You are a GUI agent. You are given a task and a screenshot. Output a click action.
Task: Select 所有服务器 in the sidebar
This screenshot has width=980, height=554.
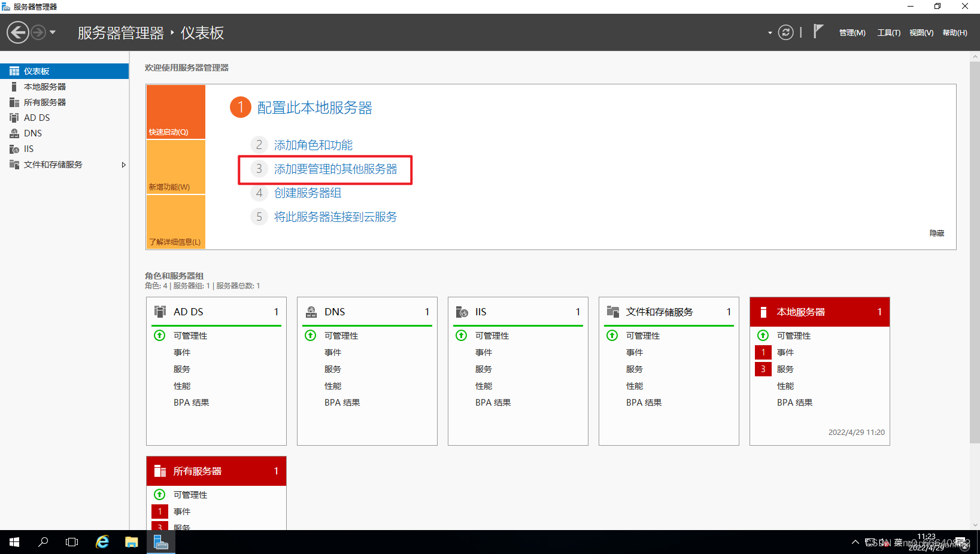click(x=64, y=102)
